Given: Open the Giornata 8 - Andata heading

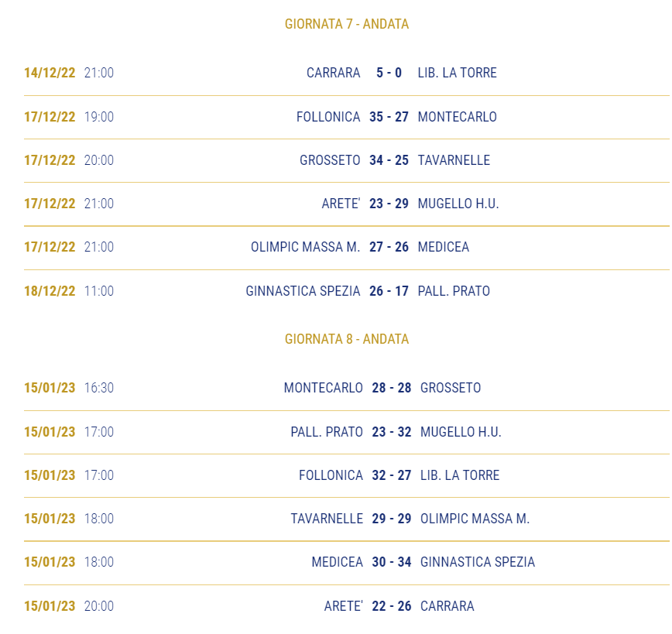Looking at the screenshot, I should 347,339.
